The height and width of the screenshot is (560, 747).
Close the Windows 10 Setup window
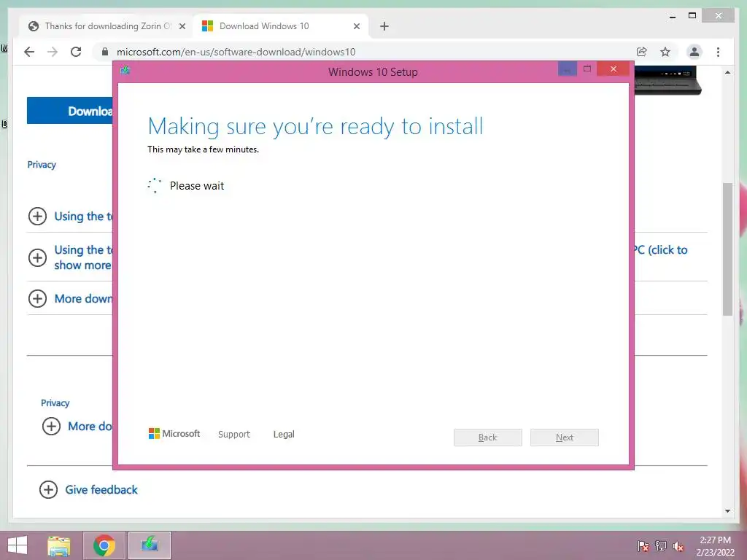613,69
